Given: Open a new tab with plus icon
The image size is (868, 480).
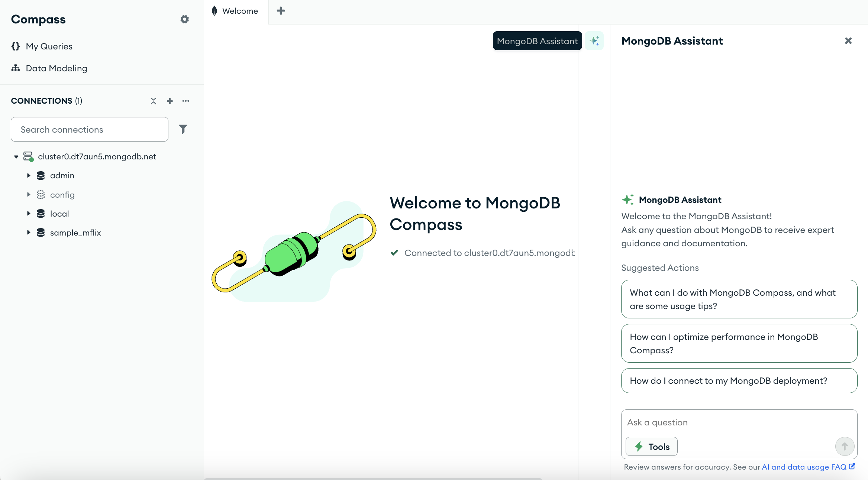Looking at the screenshot, I should [281, 11].
